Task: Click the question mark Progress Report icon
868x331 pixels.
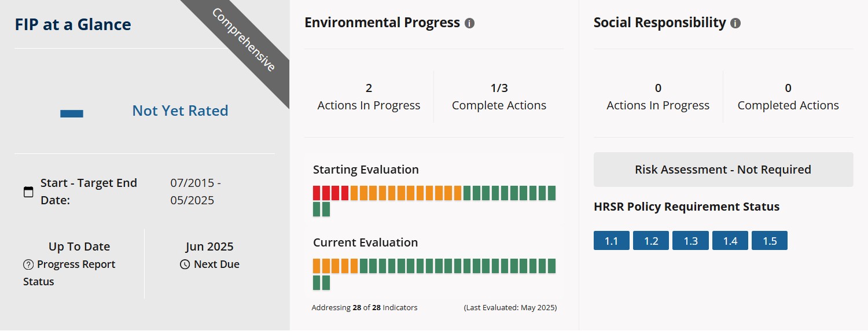Action: tap(28, 265)
